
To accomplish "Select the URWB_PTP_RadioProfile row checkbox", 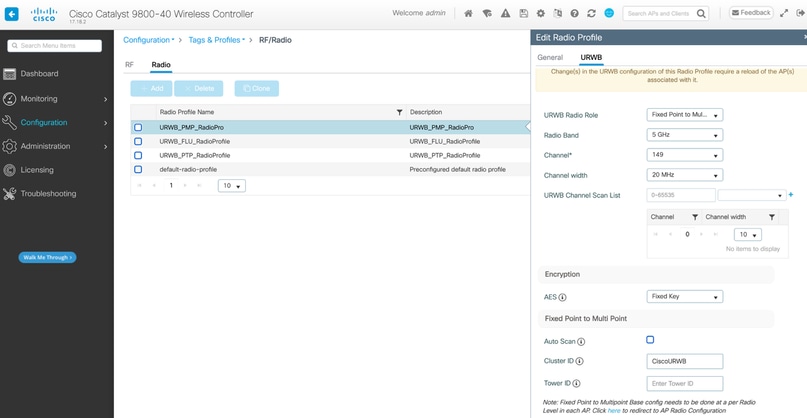I will tap(138, 155).
